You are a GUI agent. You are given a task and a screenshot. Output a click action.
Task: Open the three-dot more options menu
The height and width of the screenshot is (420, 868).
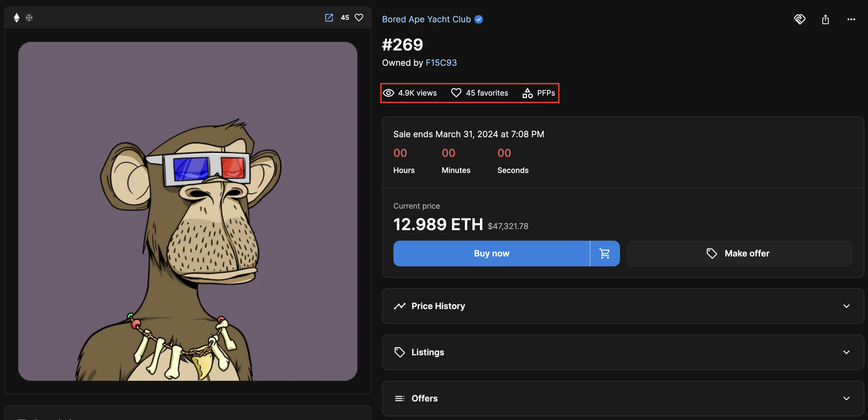[x=851, y=19]
